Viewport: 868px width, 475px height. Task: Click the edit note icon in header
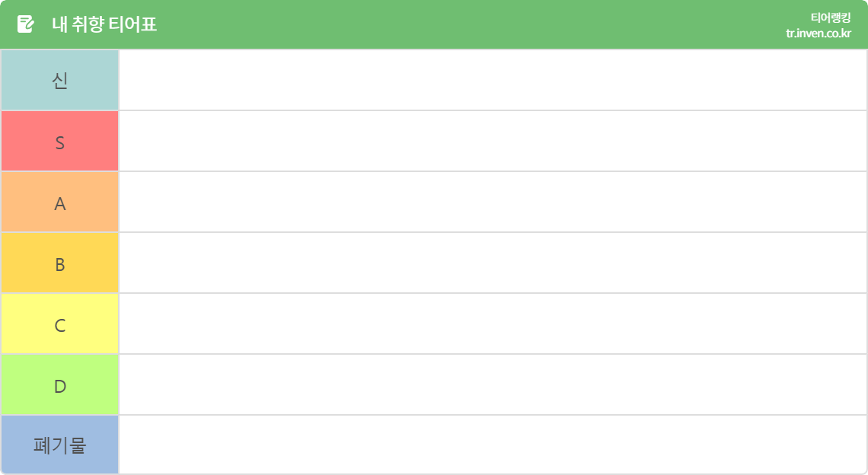tap(25, 24)
